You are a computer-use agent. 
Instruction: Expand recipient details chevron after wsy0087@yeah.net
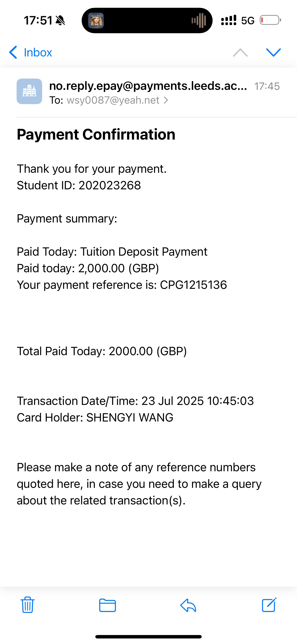166,100
